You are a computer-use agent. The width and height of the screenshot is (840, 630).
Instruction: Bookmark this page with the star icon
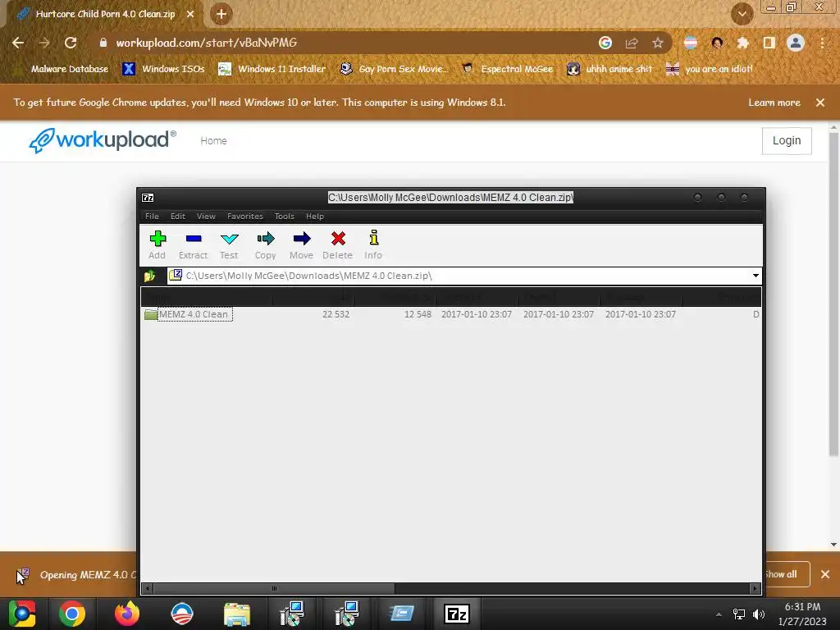[x=658, y=43]
